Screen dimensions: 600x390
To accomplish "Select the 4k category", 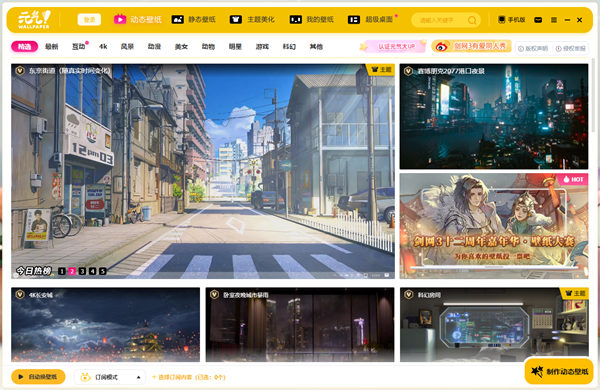I will pos(103,47).
